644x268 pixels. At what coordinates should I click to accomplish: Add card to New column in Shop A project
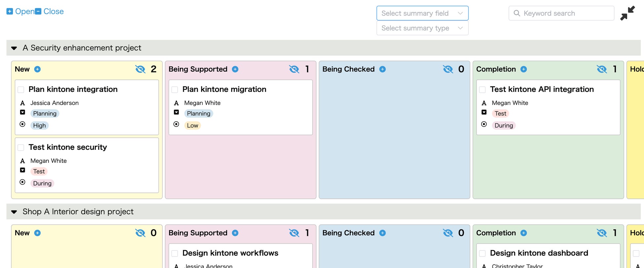pyautogui.click(x=38, y=233)
